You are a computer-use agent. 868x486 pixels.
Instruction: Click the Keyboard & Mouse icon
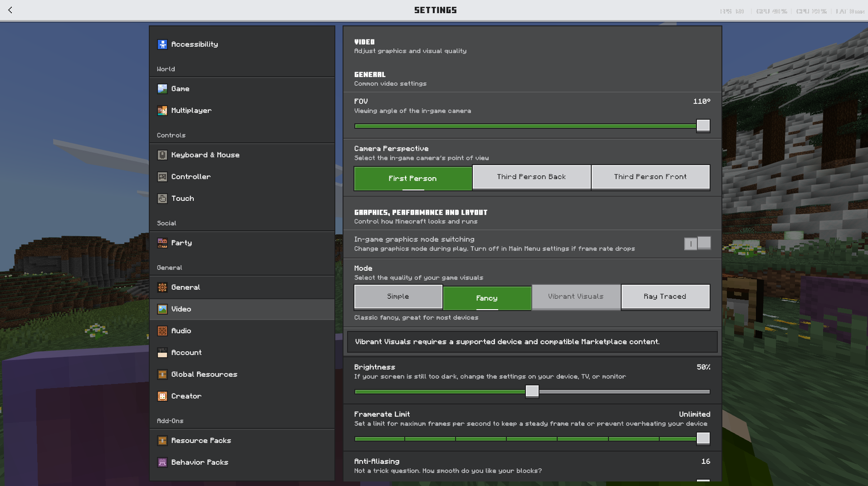pyautogui.click(x=162, y=155)
